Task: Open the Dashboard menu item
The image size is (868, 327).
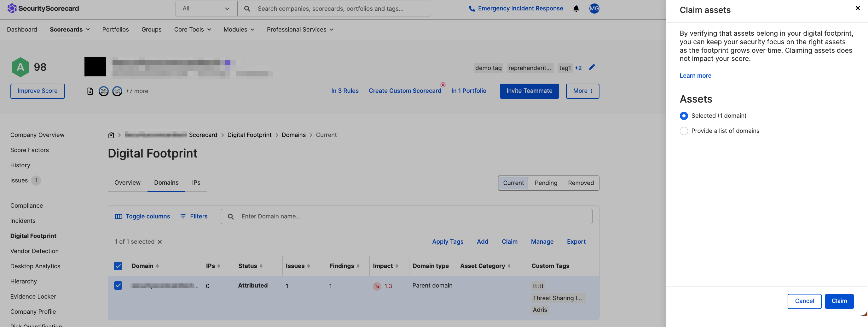Action: [x=22, y=30]
